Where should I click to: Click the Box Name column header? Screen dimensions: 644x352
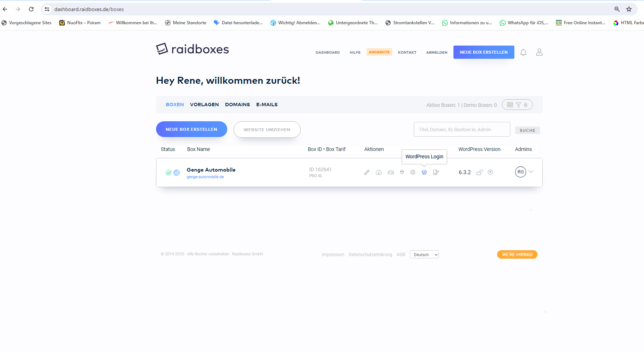(199, 149)
